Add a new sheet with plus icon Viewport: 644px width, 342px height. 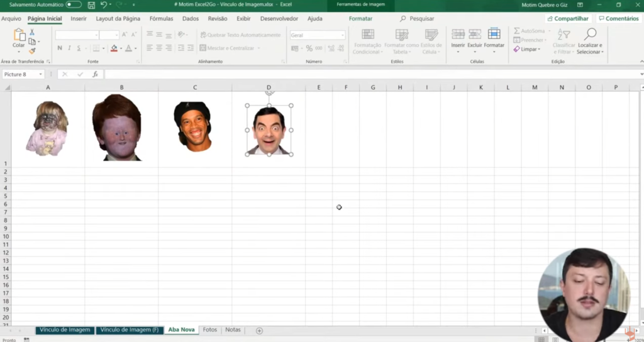259,331
